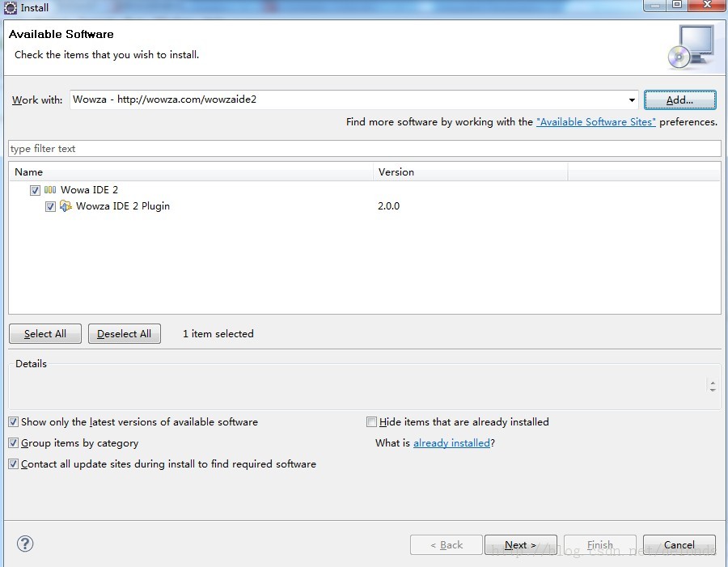Toggle Group items by category checkbox
Screen dimensions: 728x567
14,443
